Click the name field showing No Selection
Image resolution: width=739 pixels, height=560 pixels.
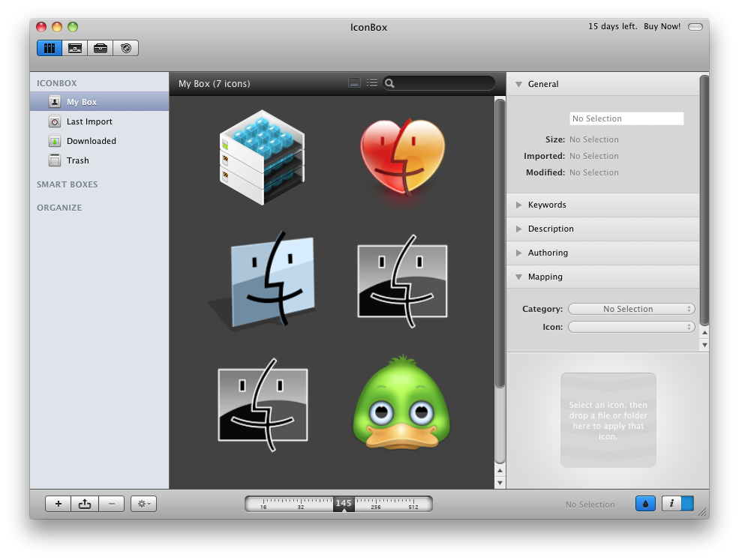coord(626,118)
